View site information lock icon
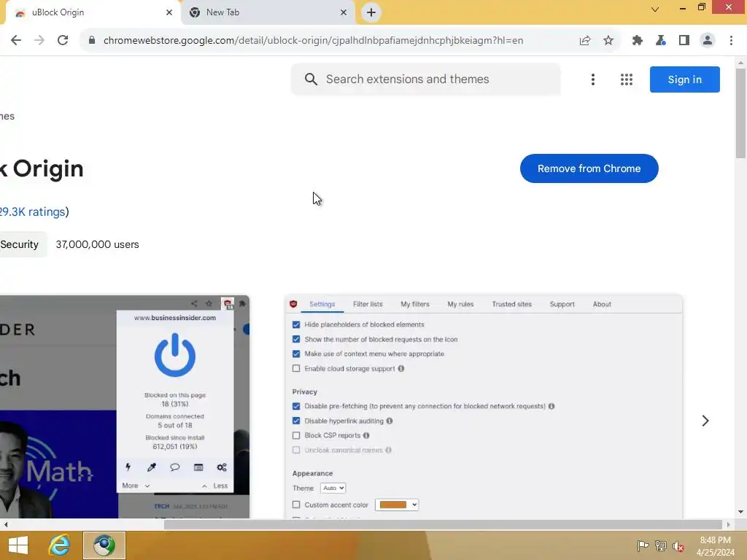 tap(92, 41)
